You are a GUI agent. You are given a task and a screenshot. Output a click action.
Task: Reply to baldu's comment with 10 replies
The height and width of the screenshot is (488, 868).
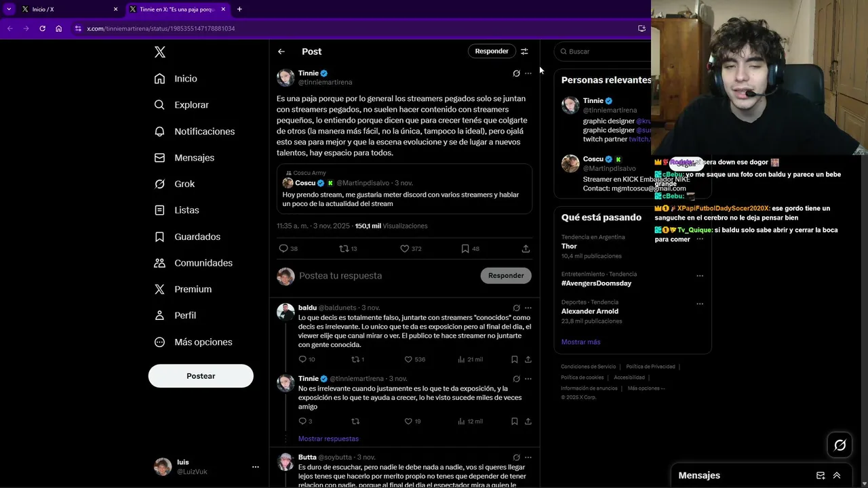[307, 359]
